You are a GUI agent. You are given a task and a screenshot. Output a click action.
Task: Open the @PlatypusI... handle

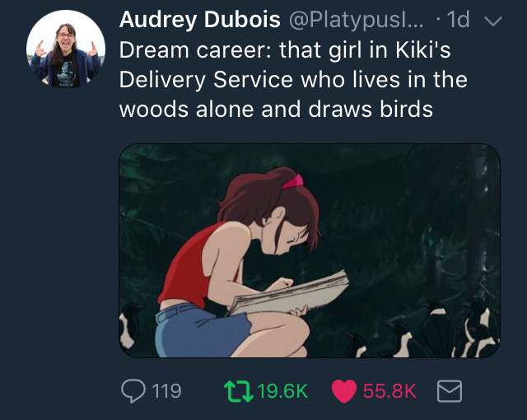click(356, 20)
